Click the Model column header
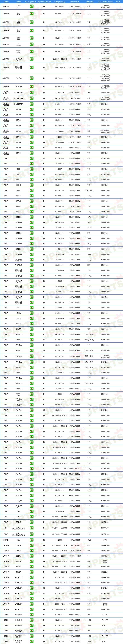The height and width of the screenshot is (644, 123). 19,2
